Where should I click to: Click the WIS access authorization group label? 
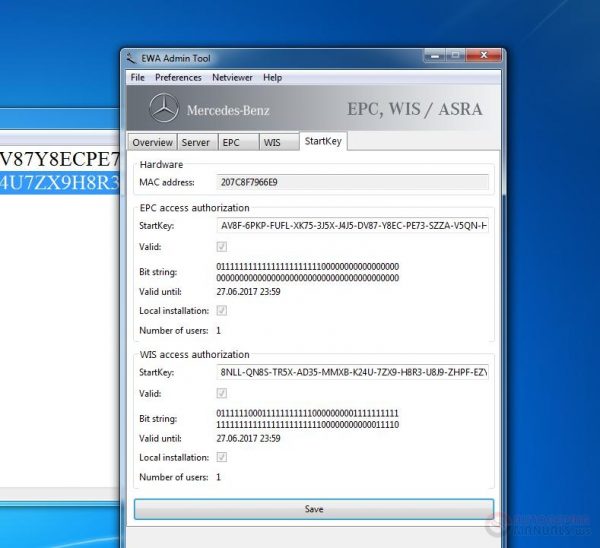pyautogui.click(x=194, y=354)
